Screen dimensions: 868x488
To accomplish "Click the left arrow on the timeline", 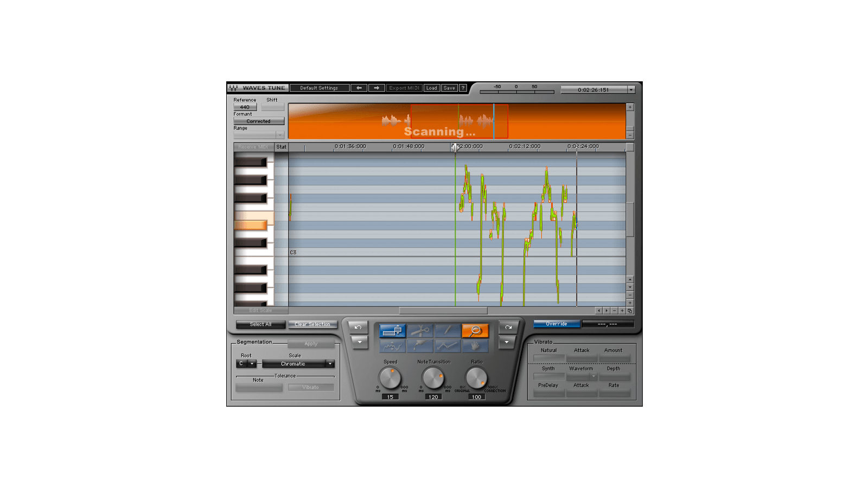I will coord(598,311).
